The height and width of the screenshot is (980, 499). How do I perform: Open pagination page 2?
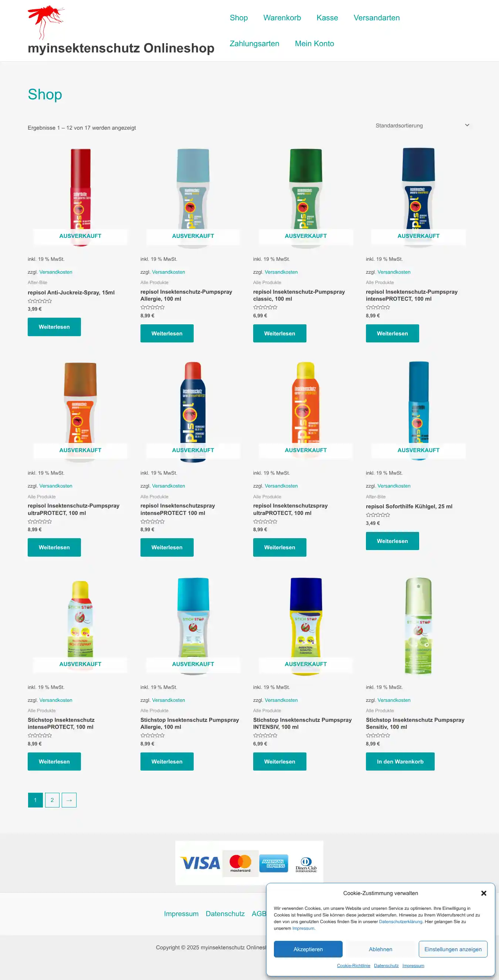(x=52, y=800)
